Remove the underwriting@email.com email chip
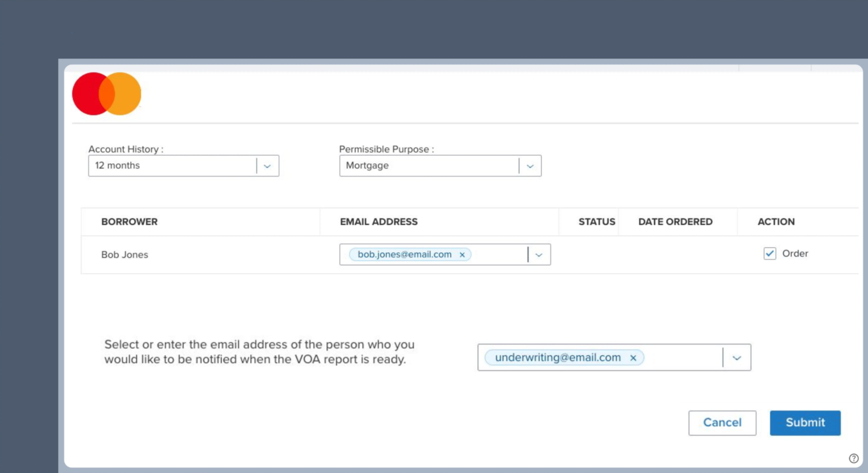 pos(634,357)
